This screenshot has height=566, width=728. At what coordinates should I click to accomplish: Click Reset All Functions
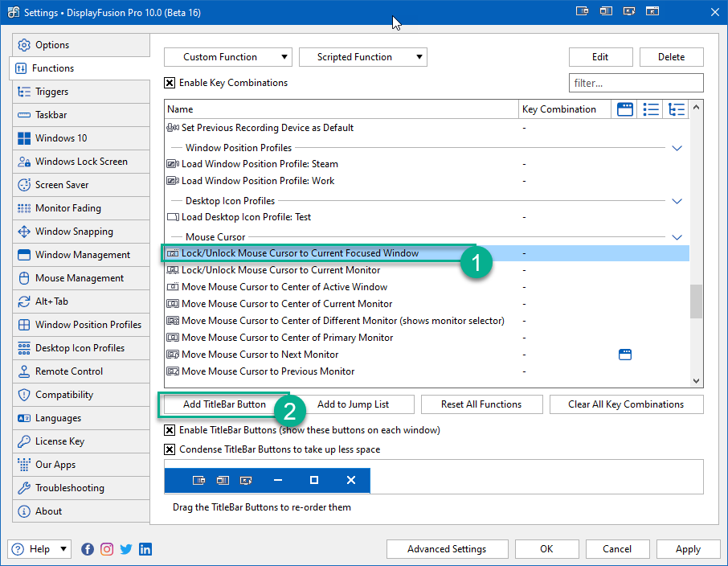[481, 404]
